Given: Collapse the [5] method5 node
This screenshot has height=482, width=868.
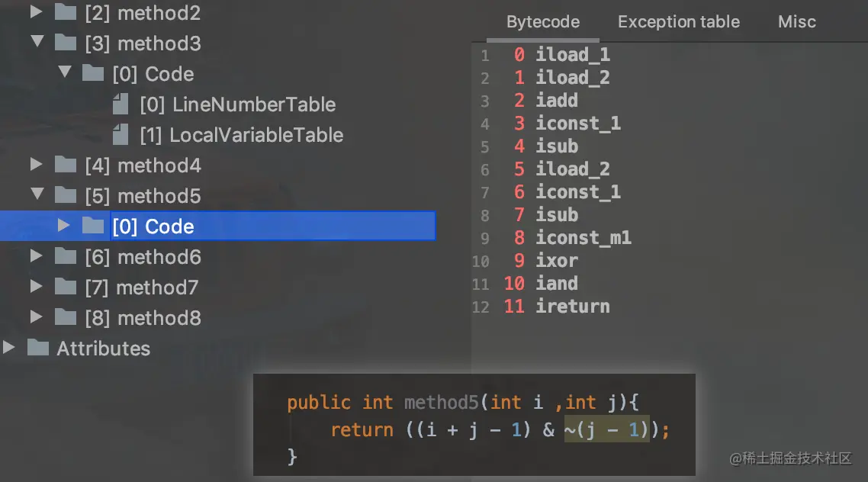Looking at the screenshot, I should (37, 194).
